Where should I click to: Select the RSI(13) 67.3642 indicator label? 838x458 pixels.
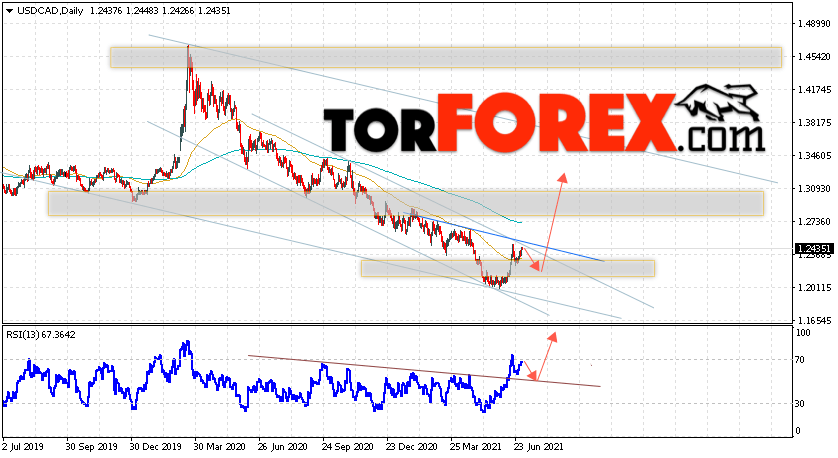click(x=41, y=335)
